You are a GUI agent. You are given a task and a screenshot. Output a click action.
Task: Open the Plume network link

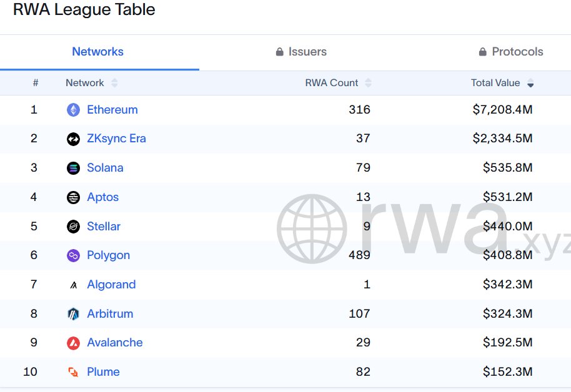[103, 372]
